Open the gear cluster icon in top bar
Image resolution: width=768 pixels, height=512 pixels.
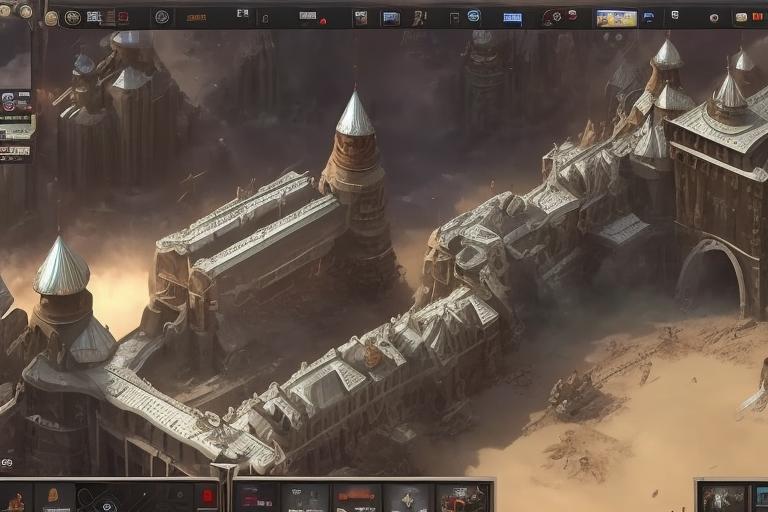point(552,18)
